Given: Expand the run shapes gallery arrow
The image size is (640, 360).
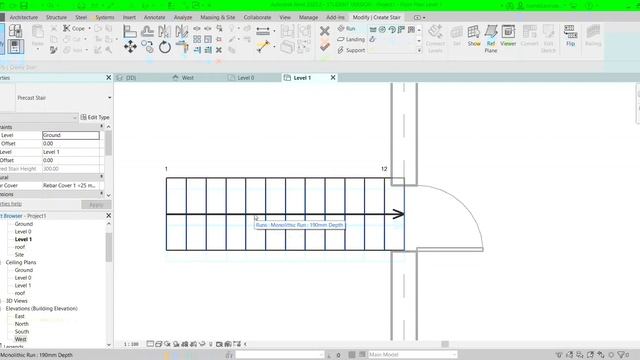Looking at the screenshot, I should point(419,50).
